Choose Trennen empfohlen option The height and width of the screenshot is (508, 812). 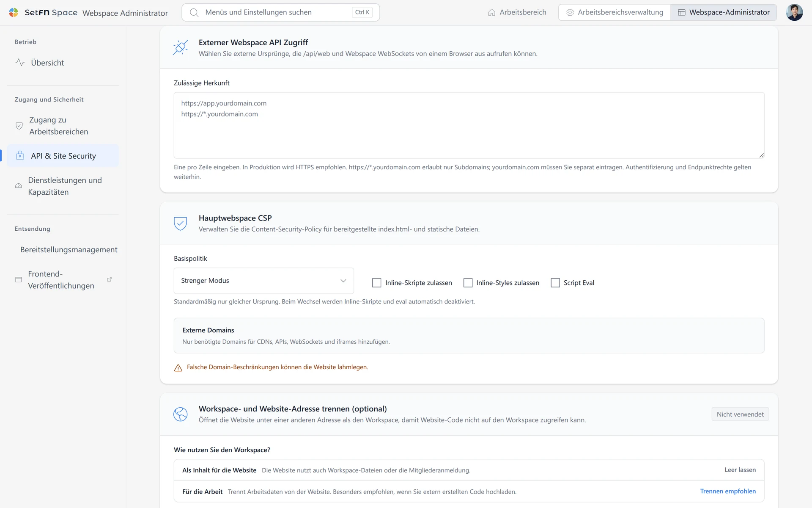[727, 491]
